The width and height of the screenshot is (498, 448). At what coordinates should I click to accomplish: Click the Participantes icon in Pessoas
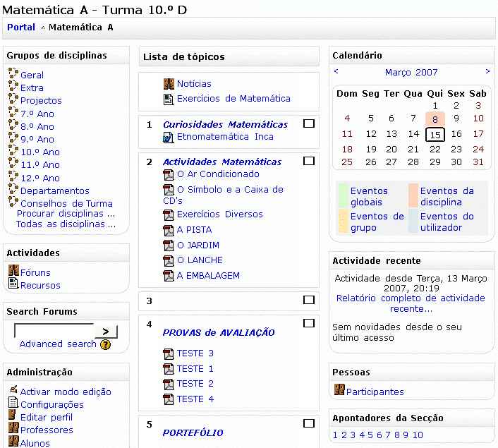tap(339, 391)
